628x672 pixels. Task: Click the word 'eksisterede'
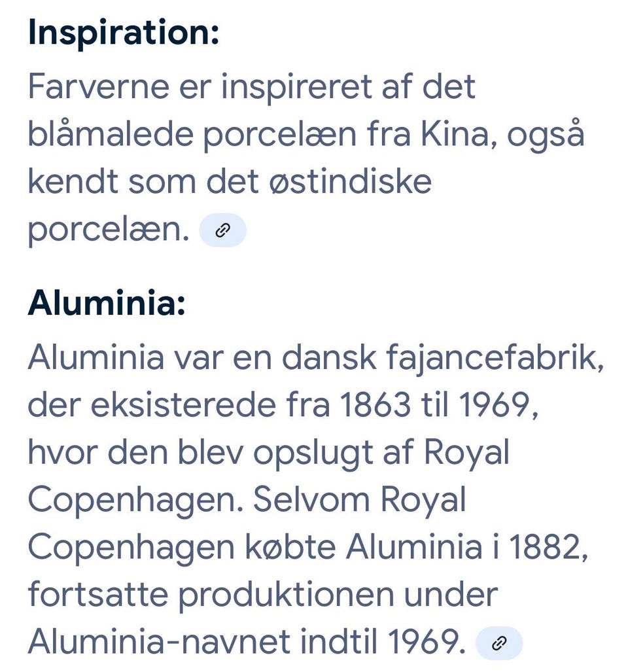(x=183, y=405)
